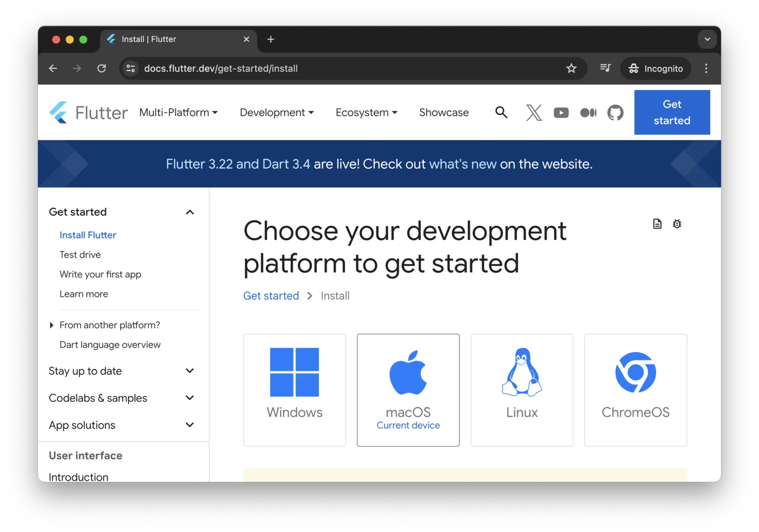Open Dart language overview in sidebar
This screenshot has width=759, height=532.
[110, 345]
